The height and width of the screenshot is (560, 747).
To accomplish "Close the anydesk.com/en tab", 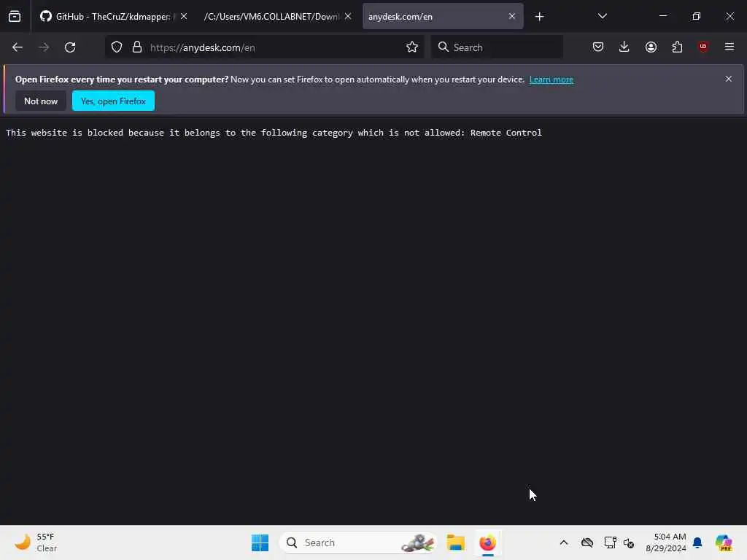I will click(511, 16).
